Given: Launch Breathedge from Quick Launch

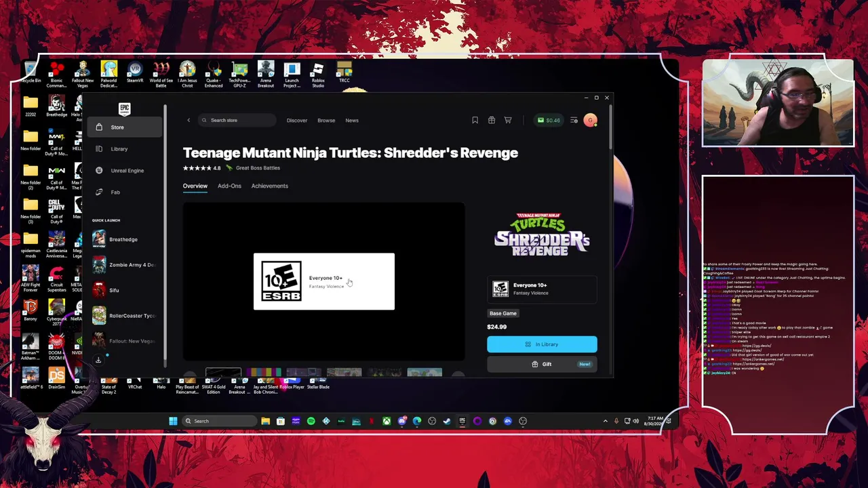Looking at the screenshot, I should (125, 239).
